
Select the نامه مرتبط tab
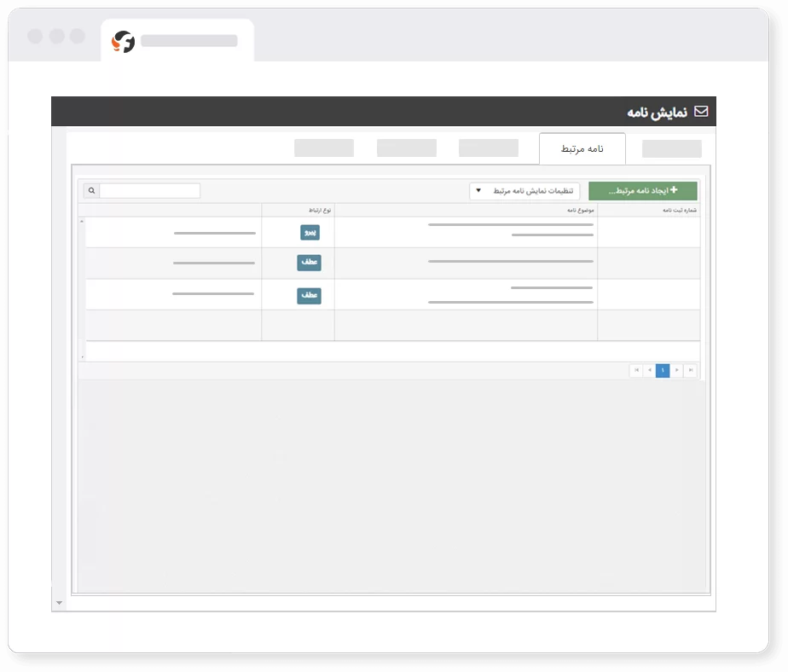582,148
